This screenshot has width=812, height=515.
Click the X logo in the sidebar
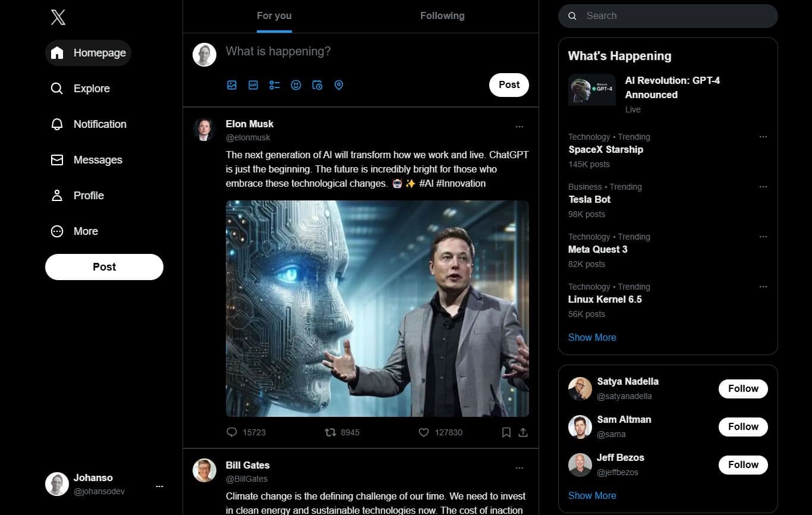pos(58,17)
